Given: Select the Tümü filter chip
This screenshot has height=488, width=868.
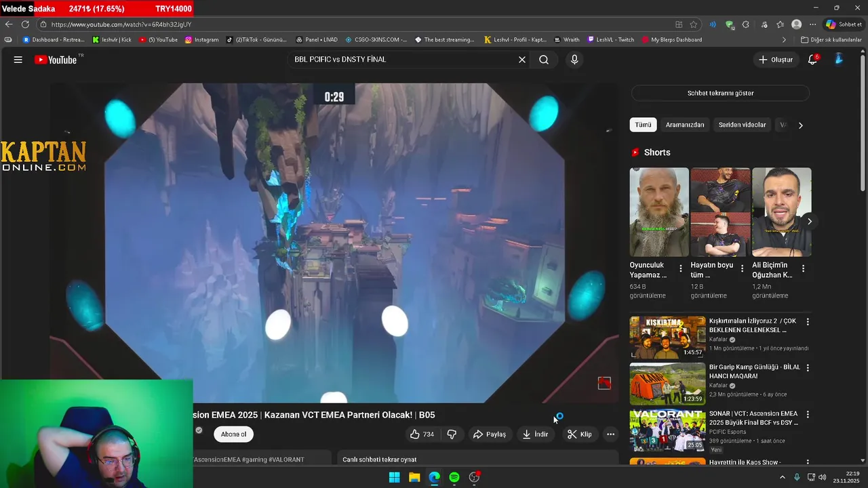Looking at the screenshot, I should click(643, 125).
